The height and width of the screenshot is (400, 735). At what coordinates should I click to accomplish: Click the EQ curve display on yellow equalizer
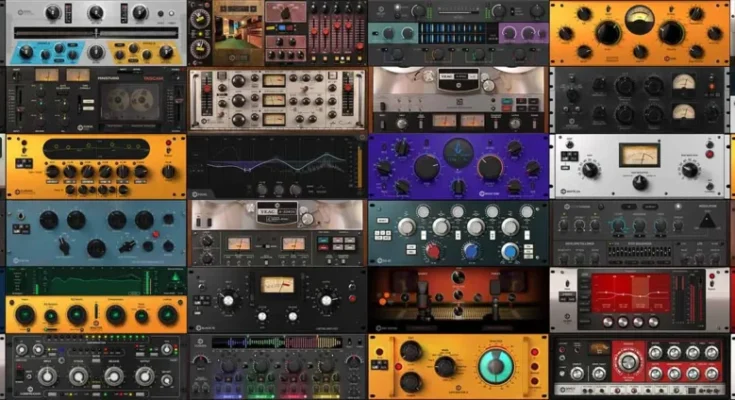click(96, 149)
